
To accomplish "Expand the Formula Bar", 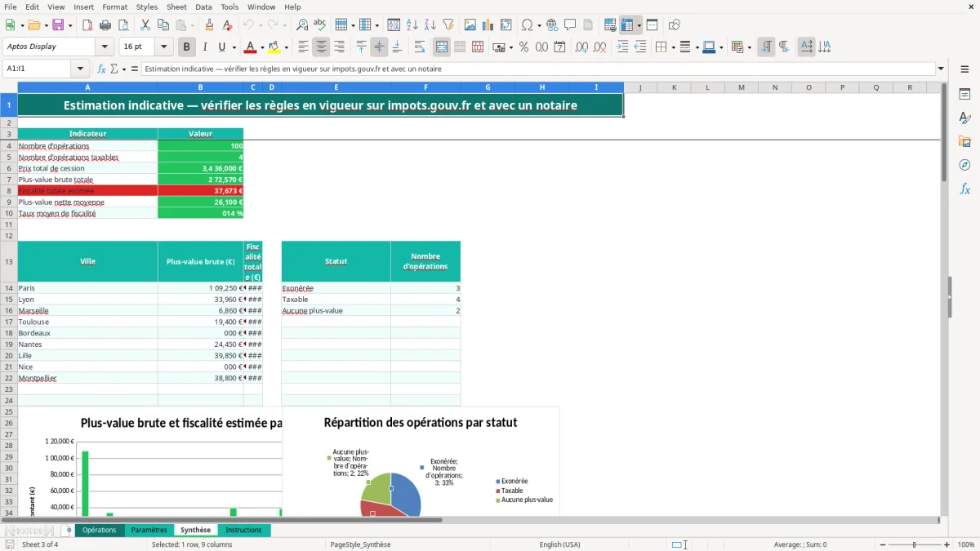I will [941, 69].
